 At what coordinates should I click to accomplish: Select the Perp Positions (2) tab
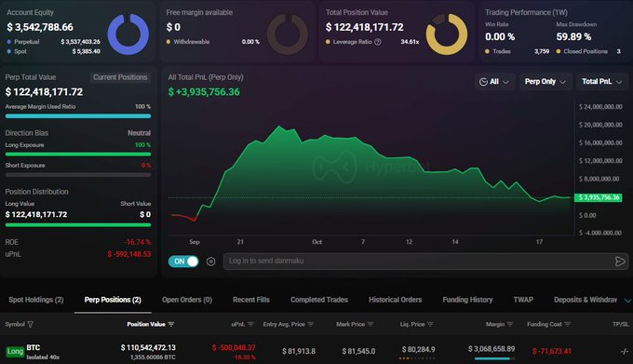click(113, 300)
